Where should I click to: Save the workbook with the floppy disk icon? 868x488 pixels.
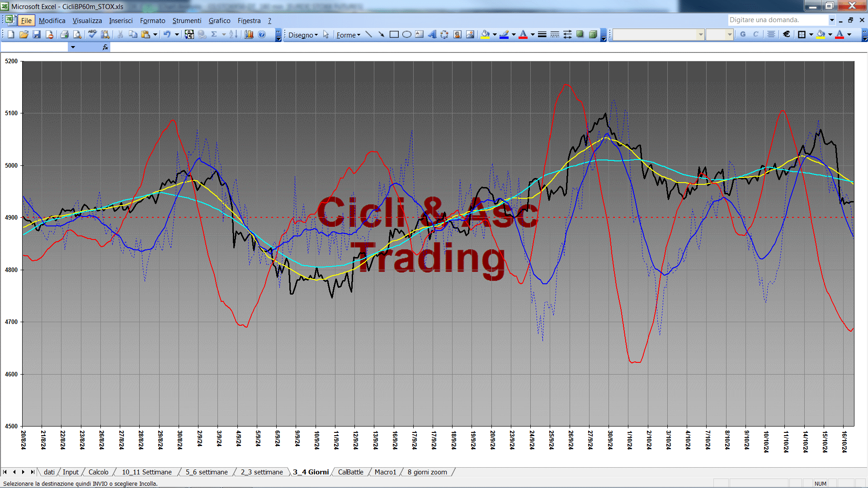(37, 34)
